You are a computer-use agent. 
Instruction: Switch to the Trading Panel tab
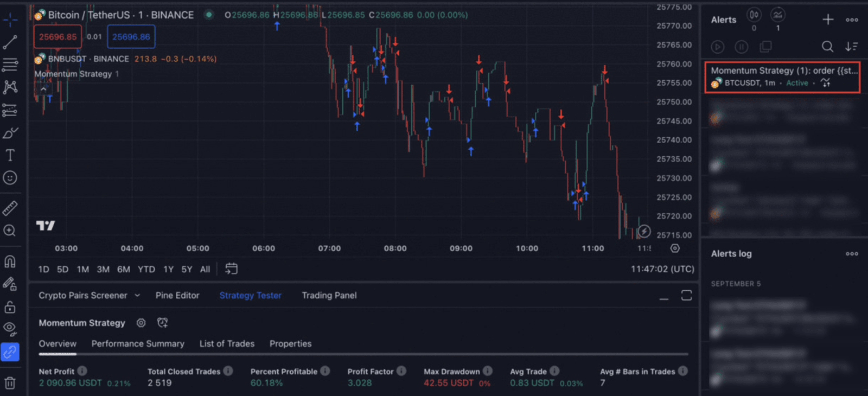click(x=329, y=296)
